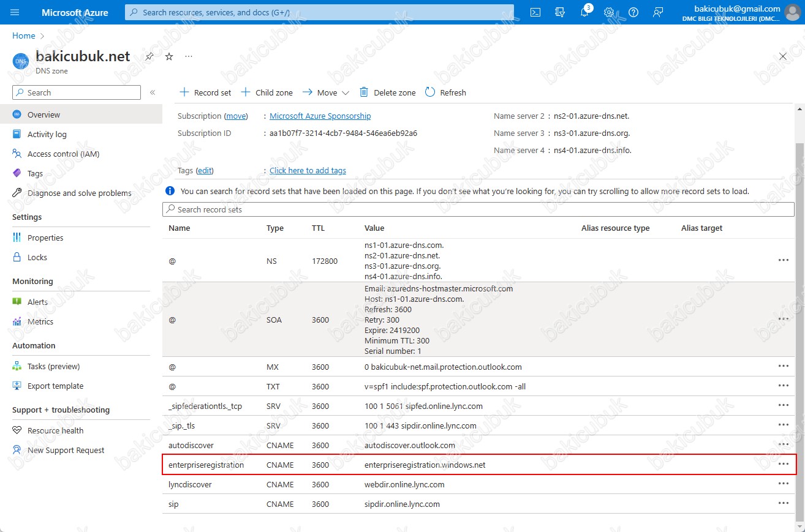
Task: Click Microsoft Azure portal title
Action: coord(75,12)
